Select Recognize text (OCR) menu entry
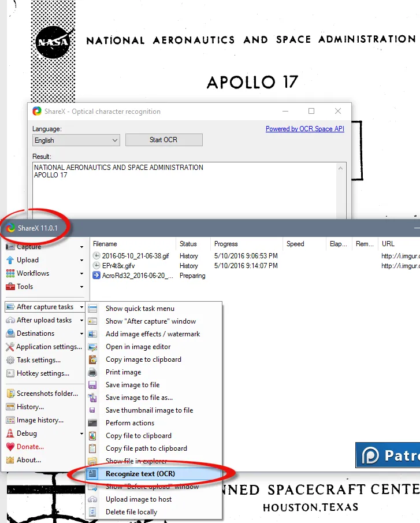The image size is (420, 523). tap(140, 474)
